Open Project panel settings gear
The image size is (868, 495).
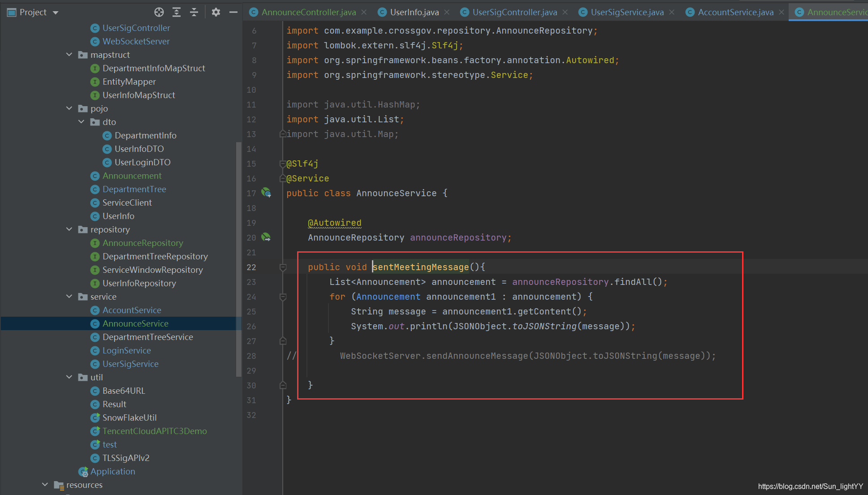(216, 12)
